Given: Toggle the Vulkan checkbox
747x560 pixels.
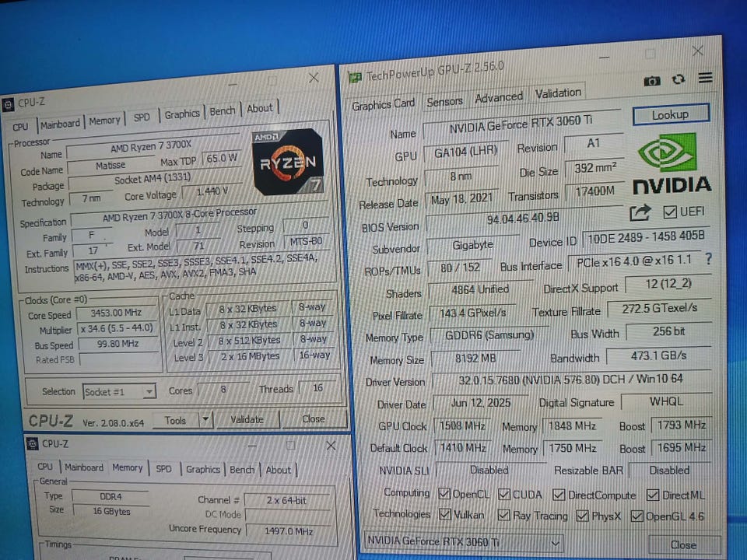Looking at the screenshot, I should (445, 514).
